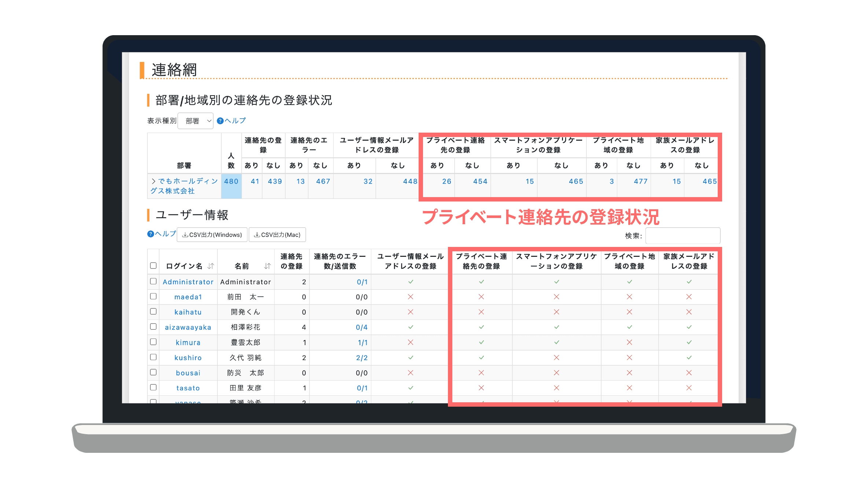Click the checkmark icon for aizawaayaka プライベート連絡先
This screenshot has height=488, width=868.
coord(482,327)
